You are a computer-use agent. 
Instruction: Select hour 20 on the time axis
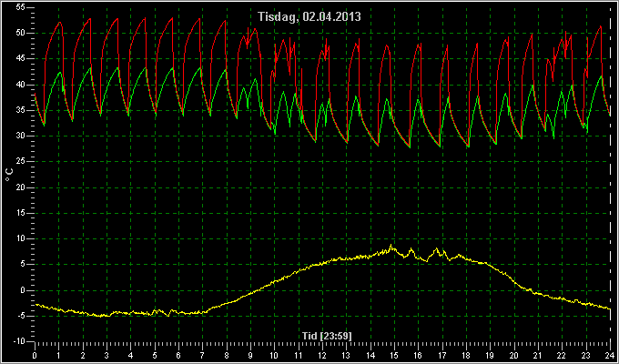[514, 355]
